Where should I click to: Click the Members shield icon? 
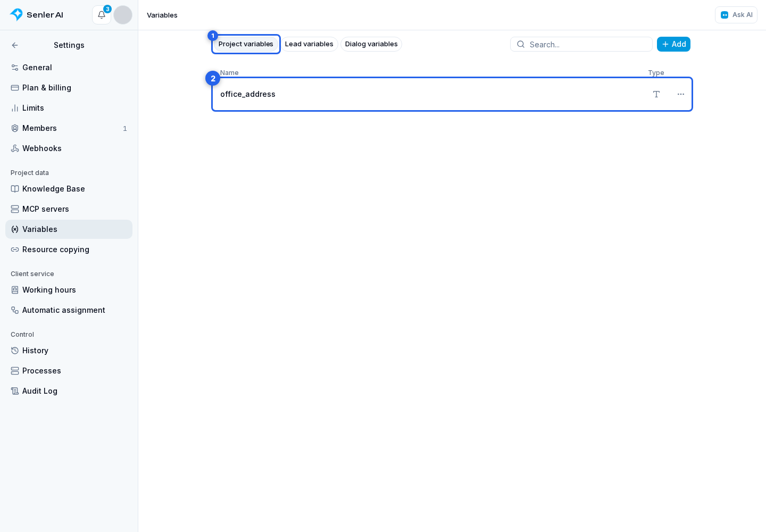15,128
